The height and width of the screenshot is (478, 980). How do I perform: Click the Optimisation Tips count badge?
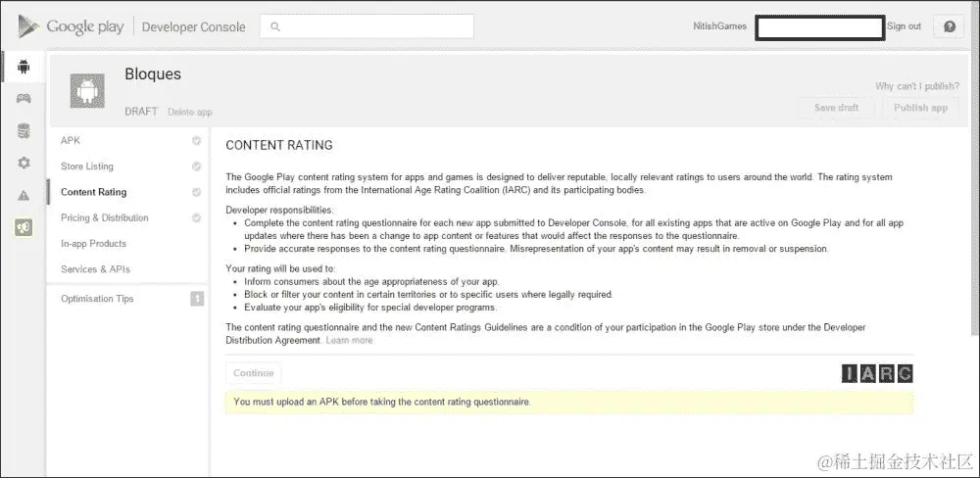point(197,299)
